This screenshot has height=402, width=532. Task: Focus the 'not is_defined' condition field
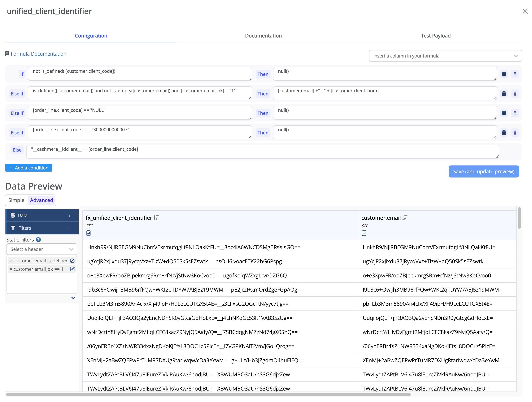140,74
